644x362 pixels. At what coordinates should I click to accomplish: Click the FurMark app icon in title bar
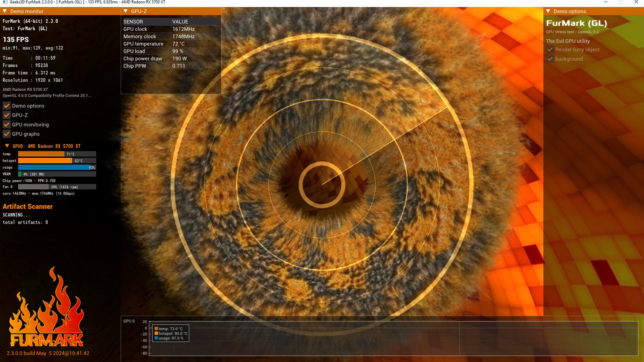5,2
